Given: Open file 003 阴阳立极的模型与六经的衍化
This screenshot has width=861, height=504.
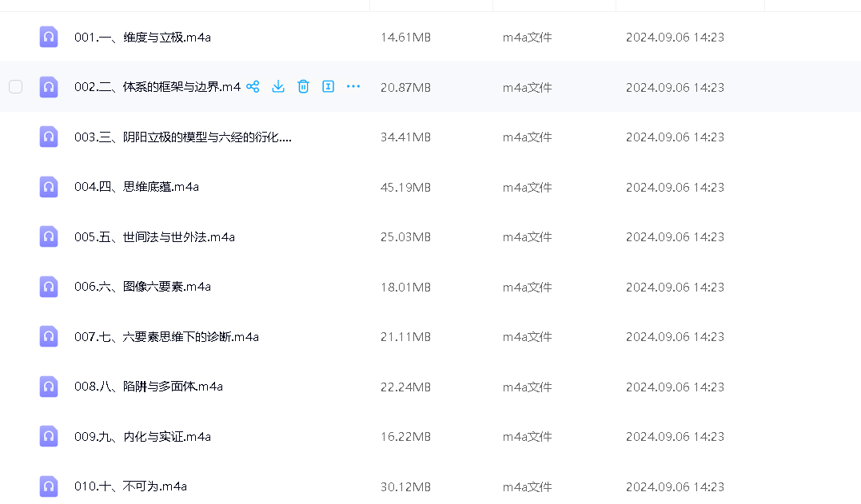Looking at the screenshot, I should coord(182,137).
